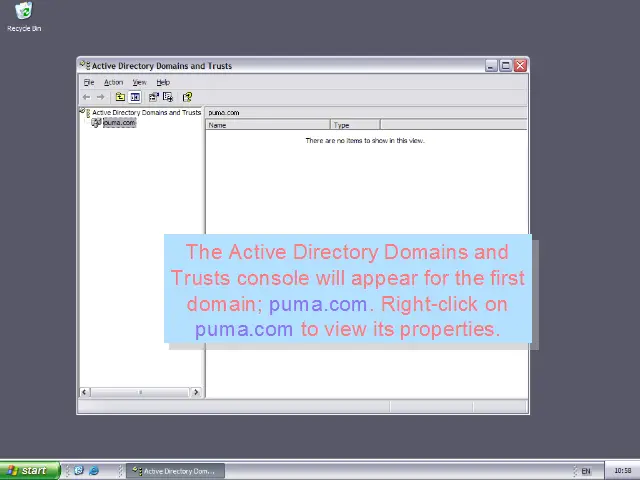Go forward using the toolbar arrow

click(100, 97)
